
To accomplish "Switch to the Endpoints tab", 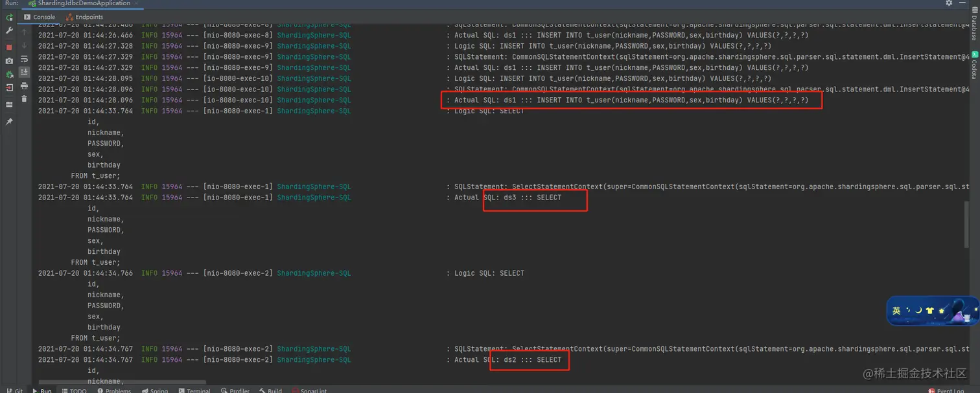I will [x=84, y=17].
